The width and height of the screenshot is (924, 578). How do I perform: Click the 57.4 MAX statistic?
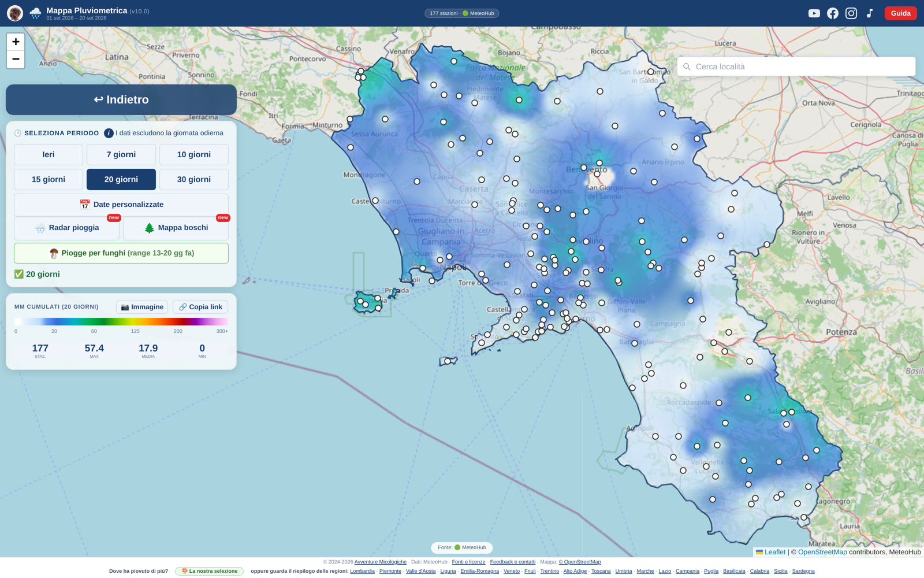point(94,351)
